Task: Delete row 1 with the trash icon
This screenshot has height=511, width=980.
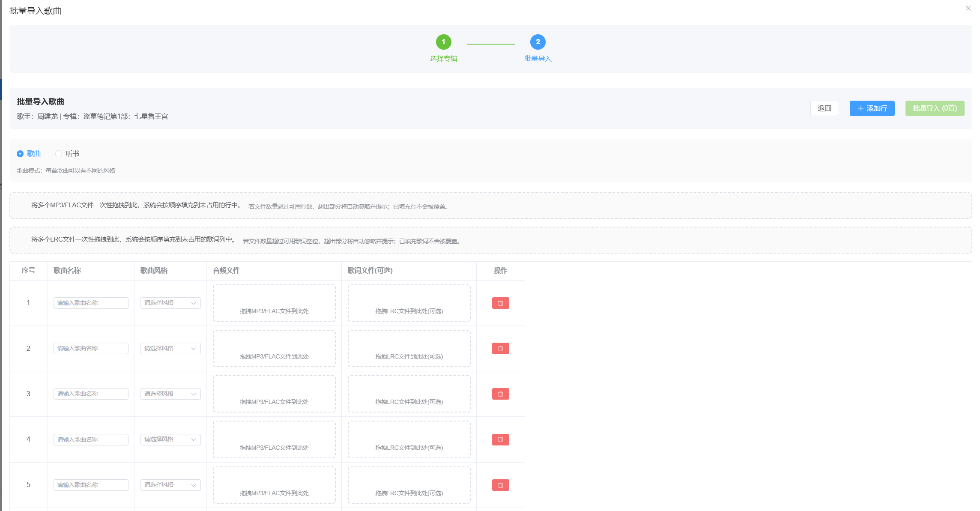Action: pyautogui.click(x=500, y=303)
